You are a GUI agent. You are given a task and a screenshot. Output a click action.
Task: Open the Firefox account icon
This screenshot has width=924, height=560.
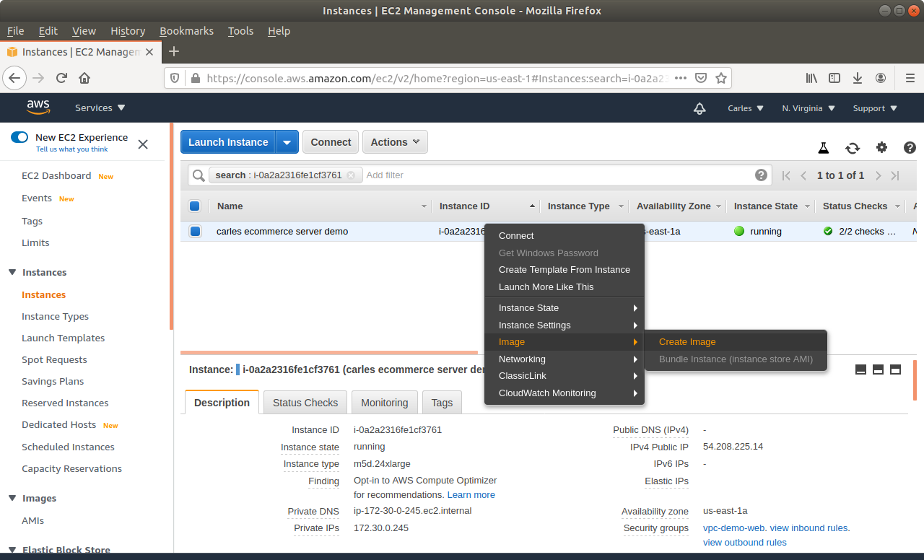[x=881, y=78]
